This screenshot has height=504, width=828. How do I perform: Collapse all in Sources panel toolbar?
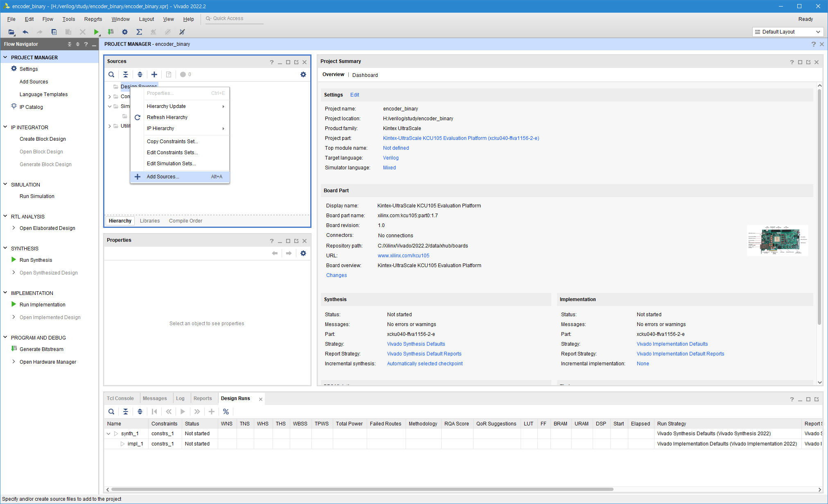126,74
